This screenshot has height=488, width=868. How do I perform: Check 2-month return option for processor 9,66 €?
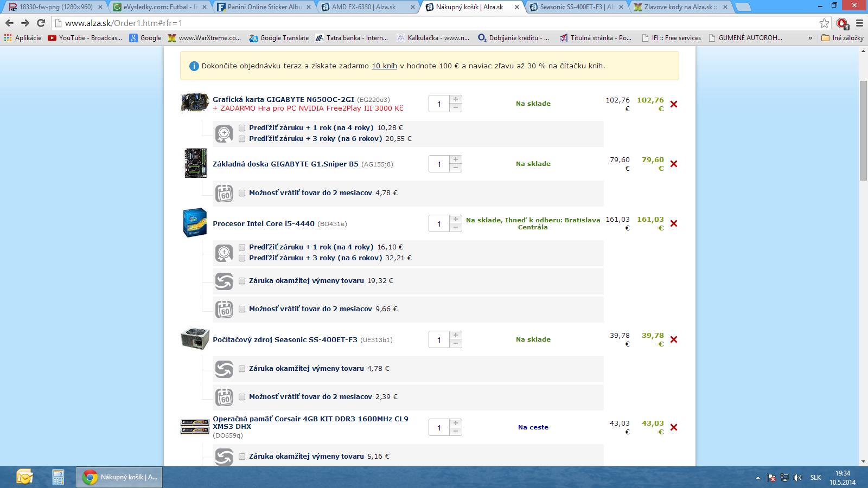click(242, 309)
